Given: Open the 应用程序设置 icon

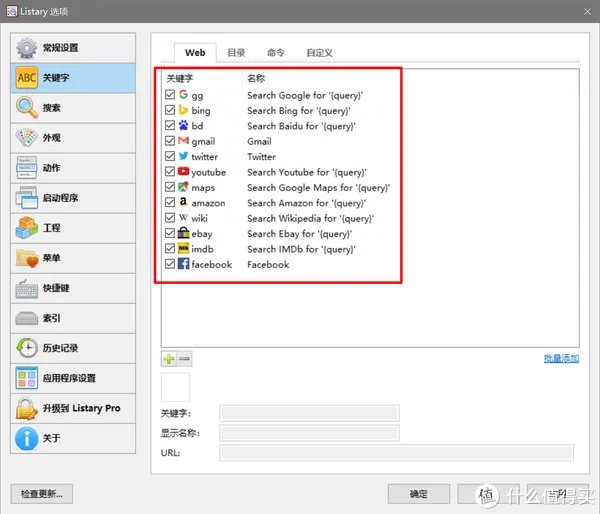Looking at the screenshot, I should pyautogui.click(x=26, y=378).
